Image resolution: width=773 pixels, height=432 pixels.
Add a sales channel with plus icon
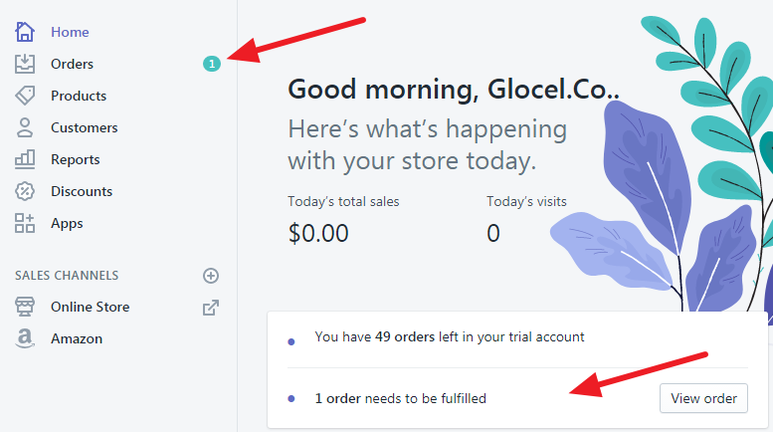click(210, 276)
